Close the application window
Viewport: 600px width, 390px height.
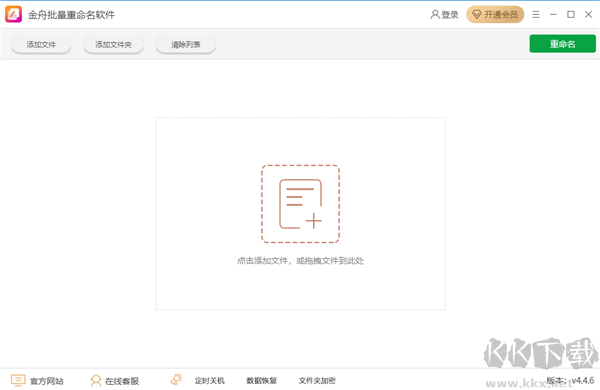[589, 15]
